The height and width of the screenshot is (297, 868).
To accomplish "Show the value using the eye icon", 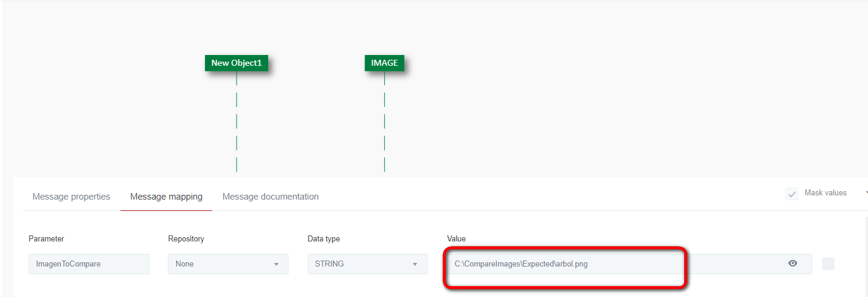I will click(793, 263).
